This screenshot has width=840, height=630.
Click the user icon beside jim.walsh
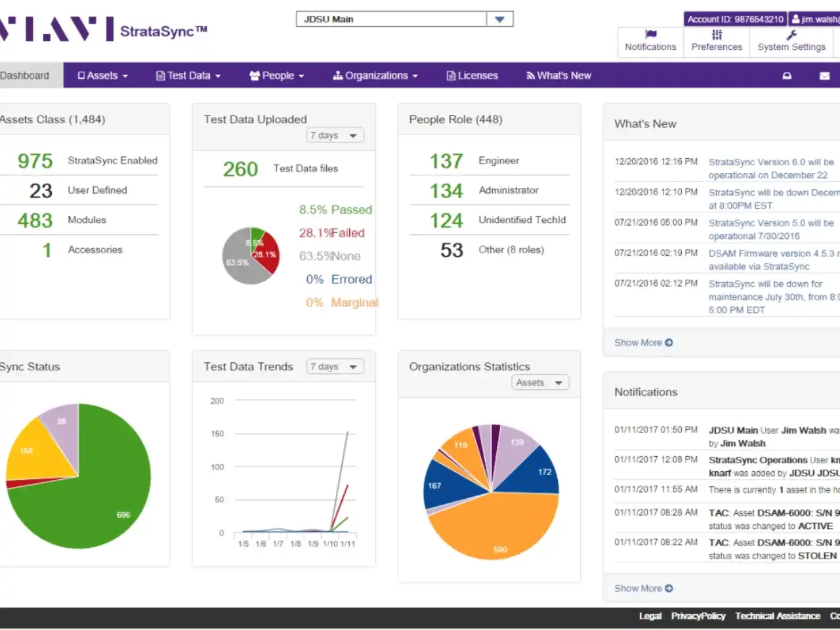coord(795,20)
